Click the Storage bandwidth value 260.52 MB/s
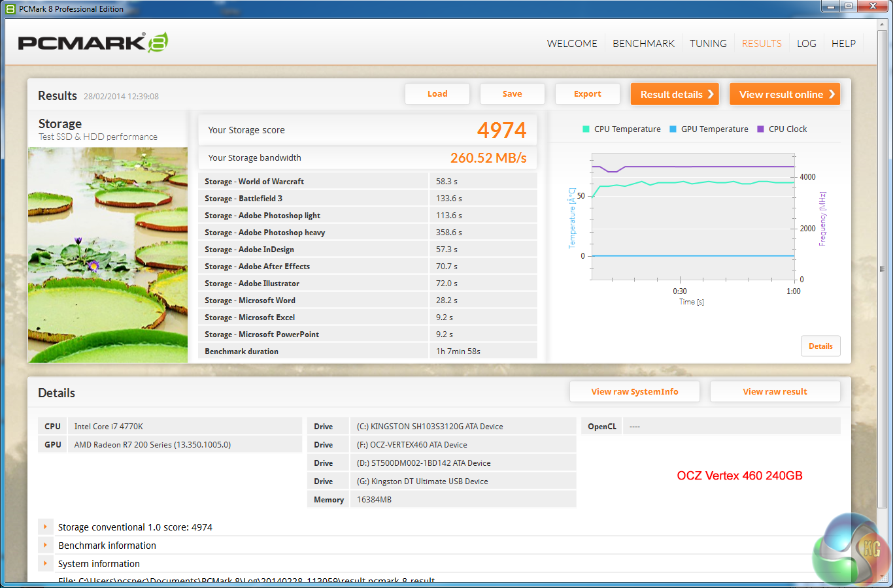The width and height of the screenshot is (893, 588). click(x=488, y=158)
